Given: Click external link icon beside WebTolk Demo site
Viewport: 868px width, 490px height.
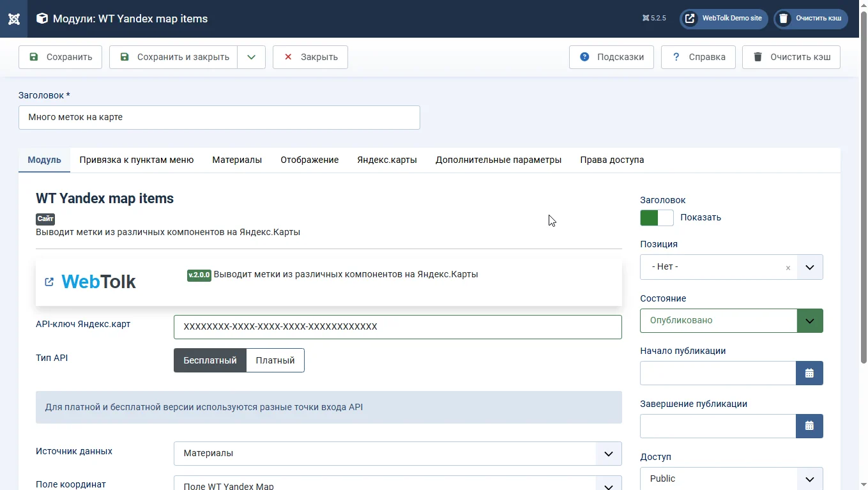Looking at the screenshot, I should 690,19.
